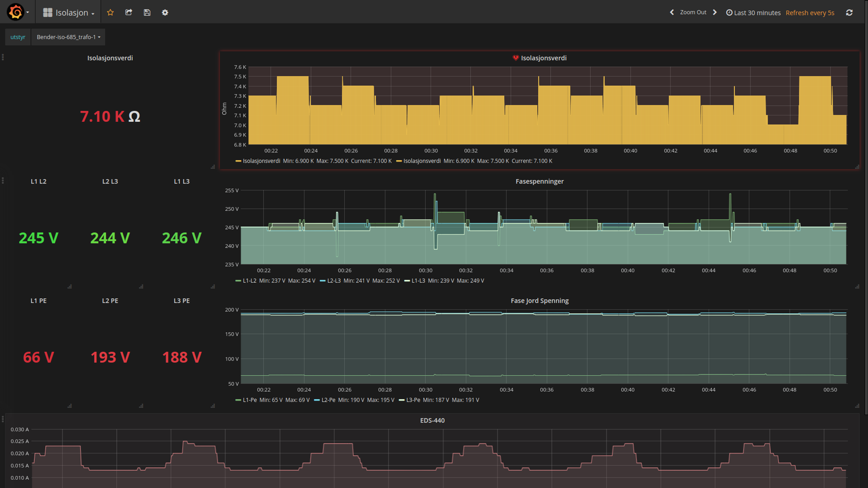Open the EDS-440 panel title menu
Image resolution: width=868 pixels, height=488 pixels.
coord(432,420)
